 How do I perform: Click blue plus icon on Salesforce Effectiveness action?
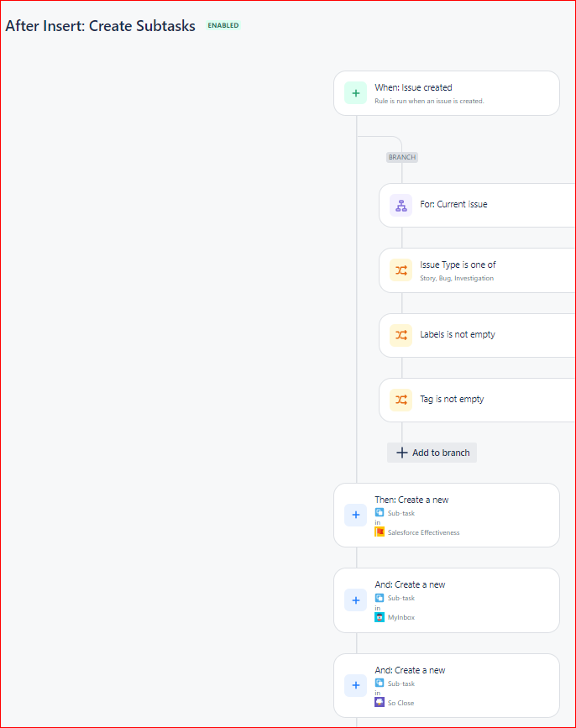click(x=355, y=515)
